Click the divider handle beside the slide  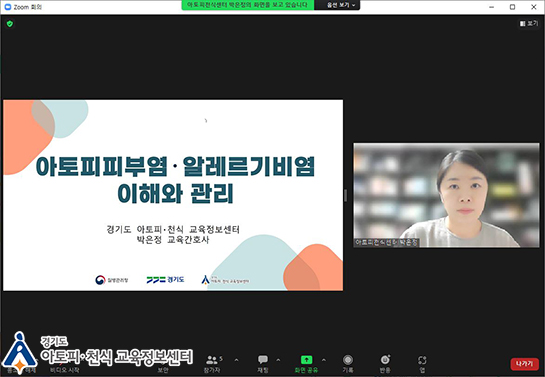(345, 195)
